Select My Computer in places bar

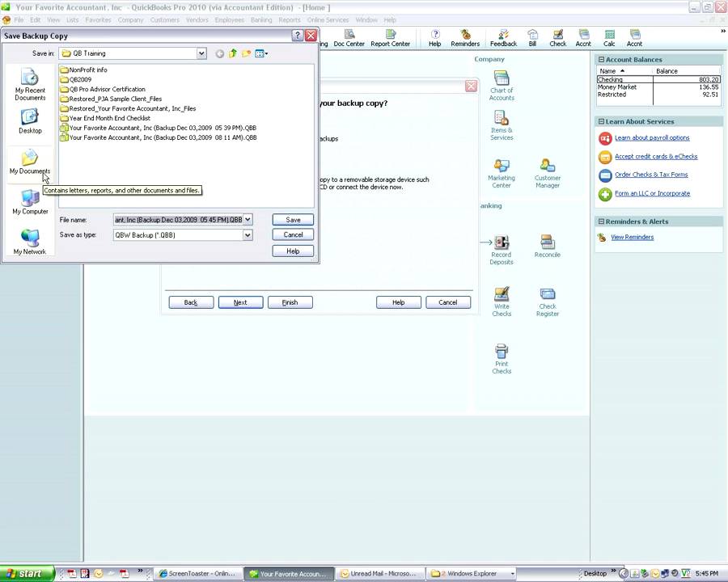pos(30,202)
